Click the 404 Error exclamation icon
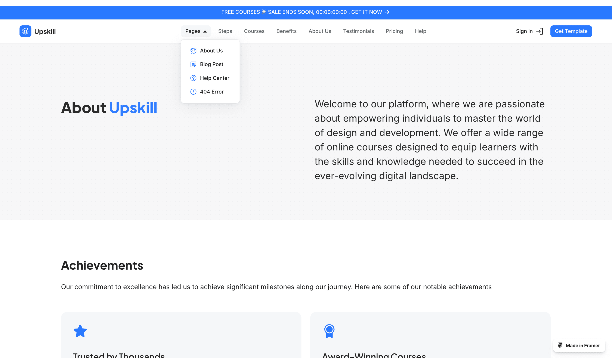This screenshot has width=612, height=364. pyautogui.click(x=193, y=92)
